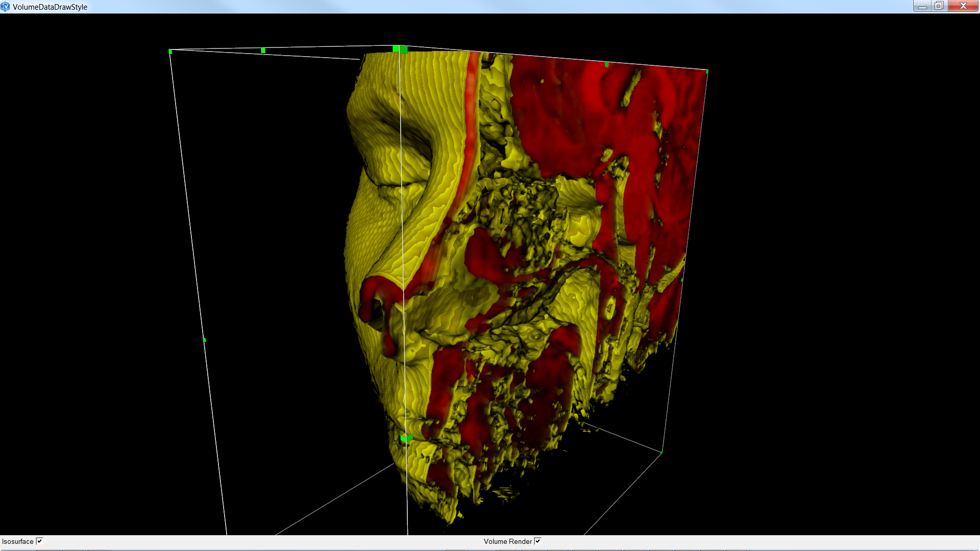
Task: Restore down the application window
Action: 939,6
